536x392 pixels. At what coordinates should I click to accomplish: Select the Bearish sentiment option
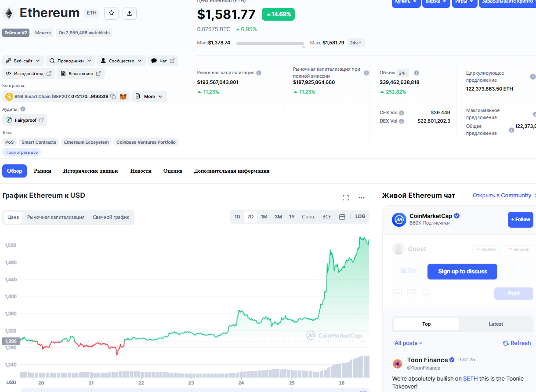[518, 249]
